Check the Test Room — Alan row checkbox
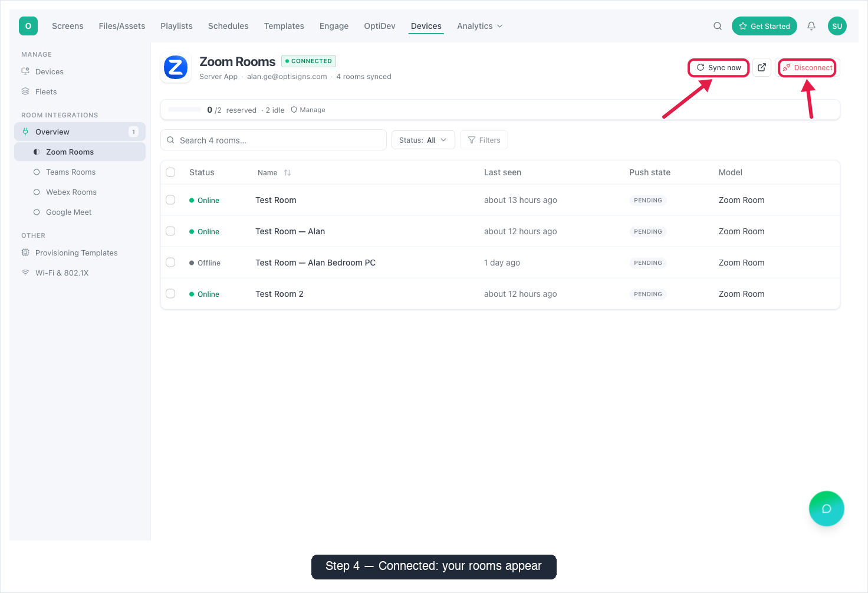 click(x=170, y=231)
